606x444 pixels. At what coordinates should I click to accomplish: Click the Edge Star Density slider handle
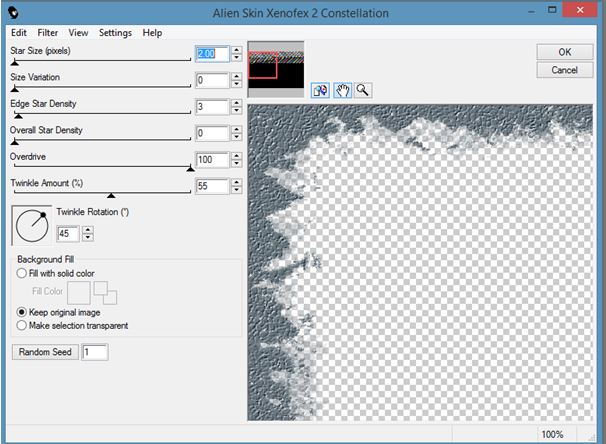[18, 116]
